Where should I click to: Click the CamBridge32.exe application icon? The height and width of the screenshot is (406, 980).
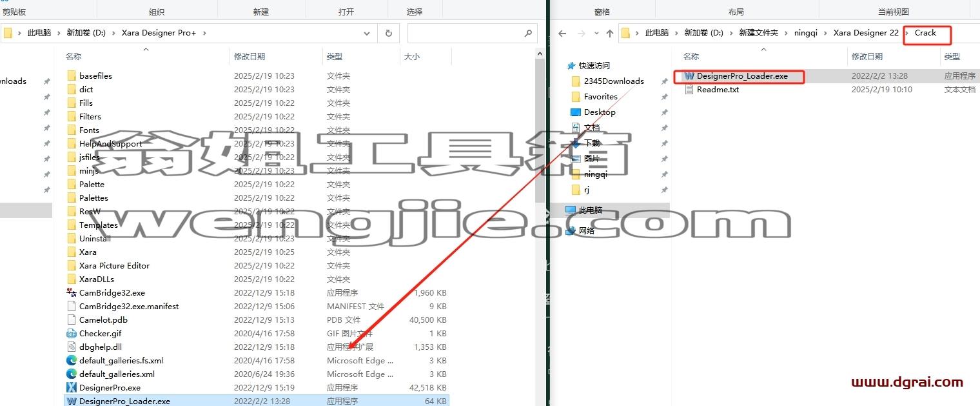(72, 292)
